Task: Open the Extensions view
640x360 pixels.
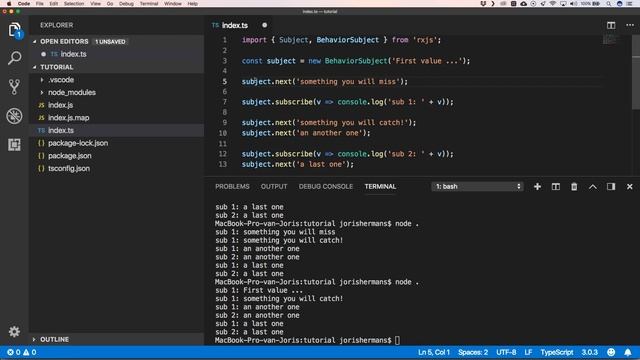Action: point(14,144)
